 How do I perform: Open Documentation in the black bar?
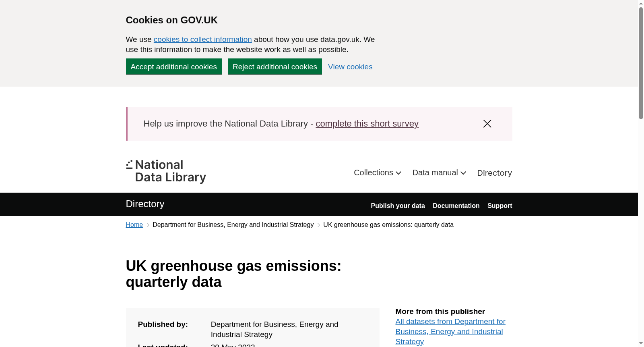click(456, 206)
